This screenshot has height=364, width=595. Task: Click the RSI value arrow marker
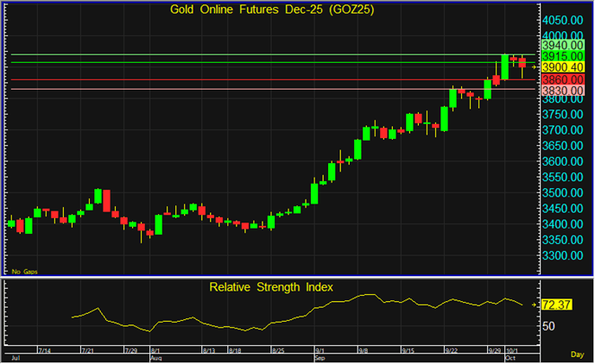[535, 304]
